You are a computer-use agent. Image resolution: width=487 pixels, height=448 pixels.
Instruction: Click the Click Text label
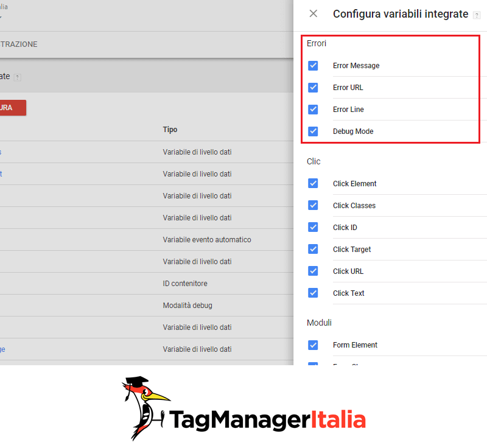(x=348, y=293)
